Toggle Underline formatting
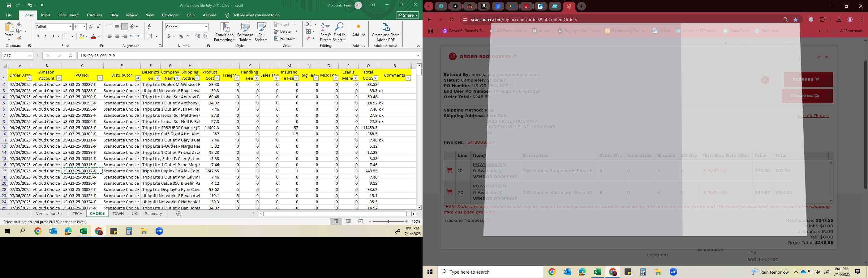Screen dimensions: 868x278 (x=53, y=36)
